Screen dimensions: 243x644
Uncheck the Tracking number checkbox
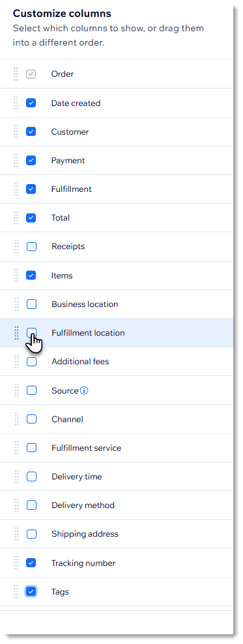pyautogui.click(x=31, y=563)
